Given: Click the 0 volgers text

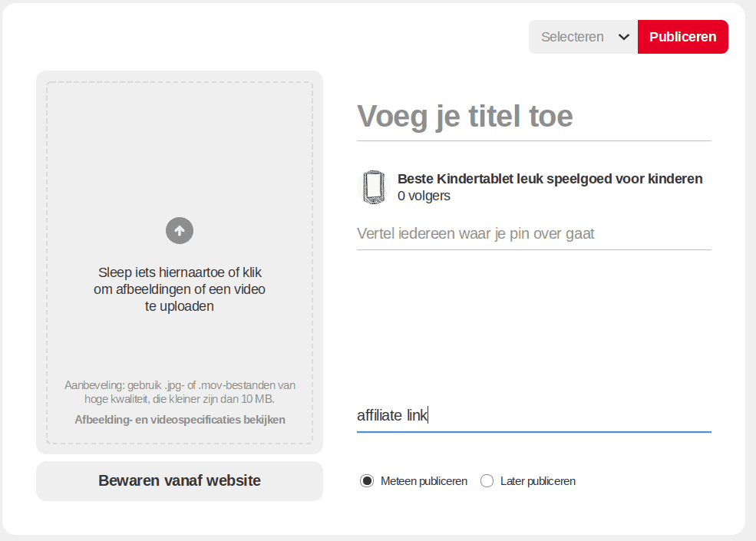Looking at the screenshot, I should (x=424, y=196).
